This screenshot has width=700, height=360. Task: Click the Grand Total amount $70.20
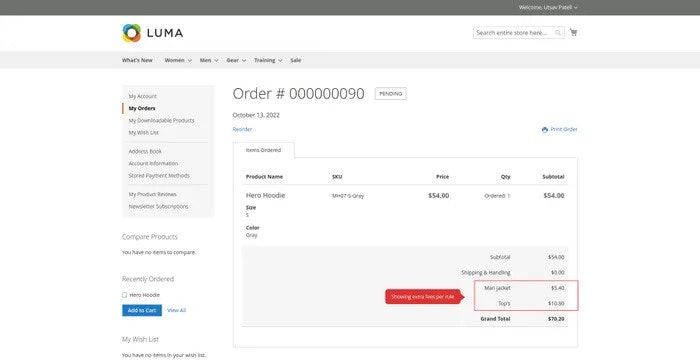click(x=556, y=319)
